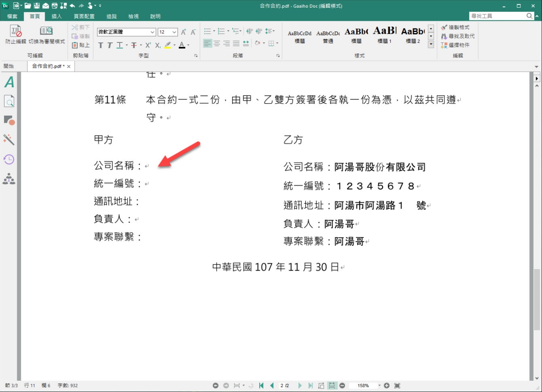The height and width of the screenshot is (392, 542).
Task: Click 尋找及取代 (Find and Replace) button
Action: point(458,36)
